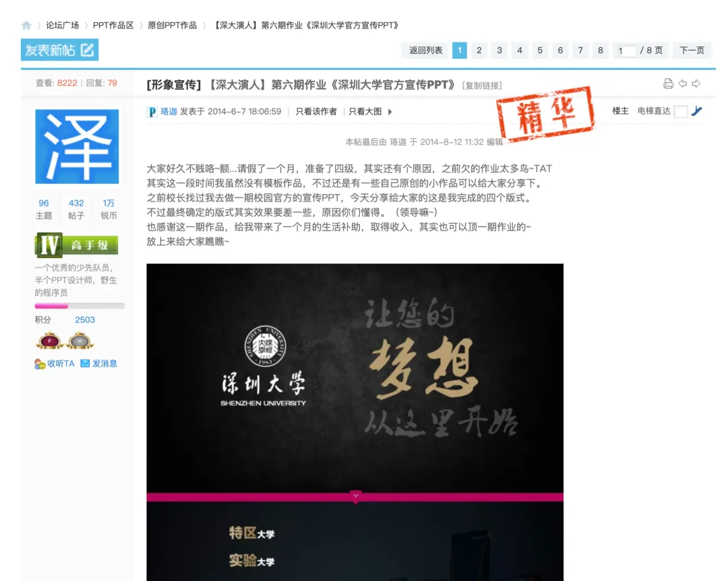Viewport: 728px width, 581px height.
Task: Open 原创PPT作品 breadcrumb
Action: (x=173, y=25)
